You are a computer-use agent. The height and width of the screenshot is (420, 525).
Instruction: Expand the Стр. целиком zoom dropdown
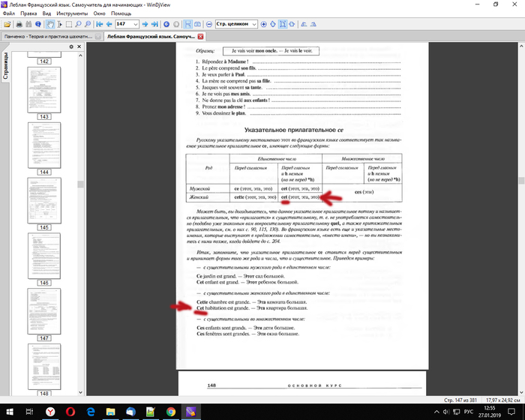tap(253, 24)
